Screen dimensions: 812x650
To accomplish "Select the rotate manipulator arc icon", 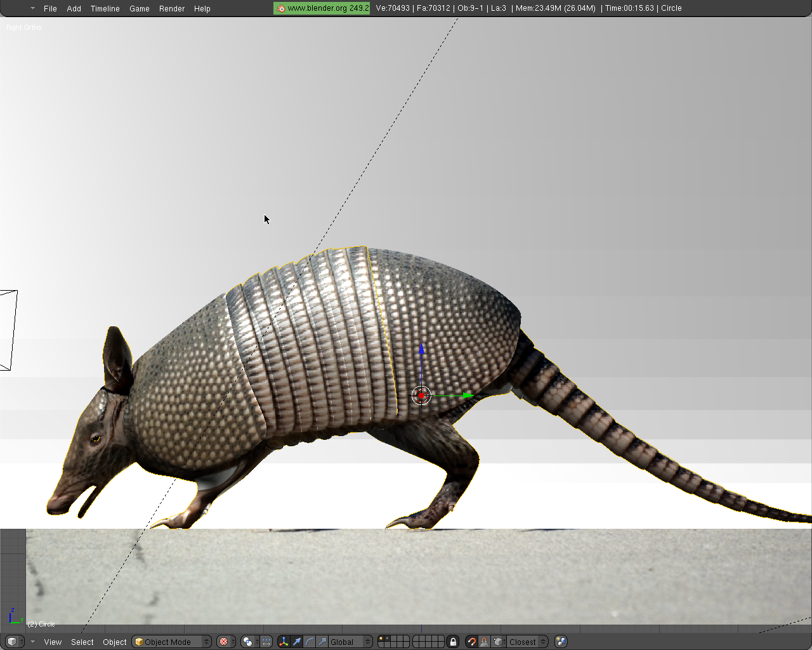I will tap(310, 642).
